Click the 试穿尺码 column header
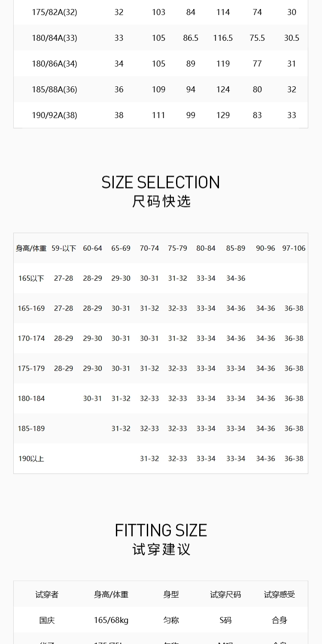The image size is (322, 644). (225, 595)
